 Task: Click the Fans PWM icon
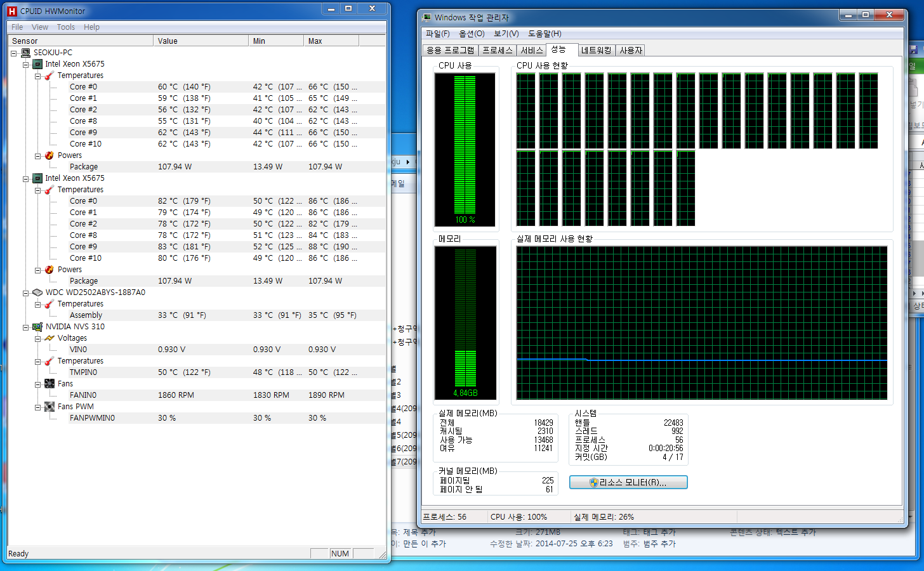point(49,407)
